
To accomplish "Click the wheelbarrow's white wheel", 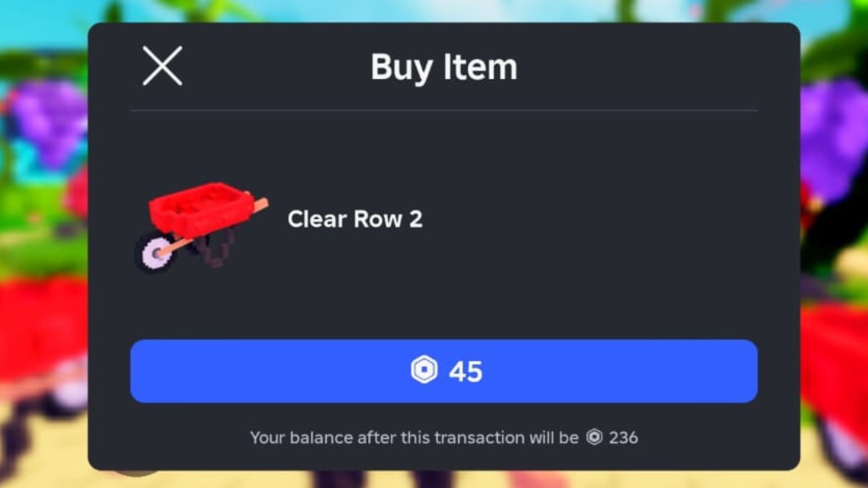I will [x=156, y=254].
